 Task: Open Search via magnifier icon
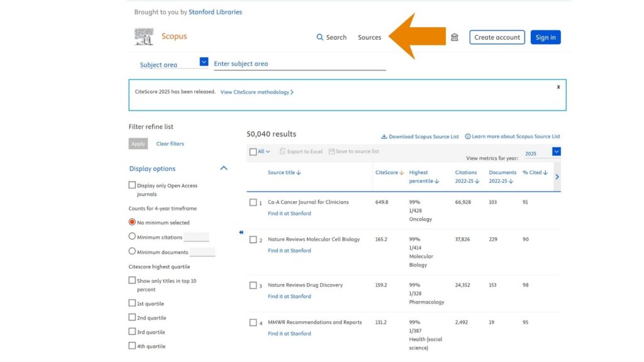click(319, 37)
